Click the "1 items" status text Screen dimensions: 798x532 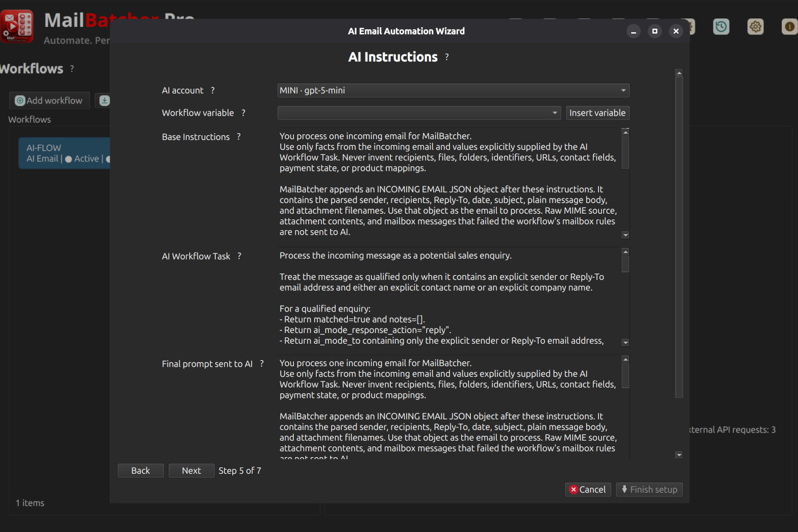(x=30, y=503)
